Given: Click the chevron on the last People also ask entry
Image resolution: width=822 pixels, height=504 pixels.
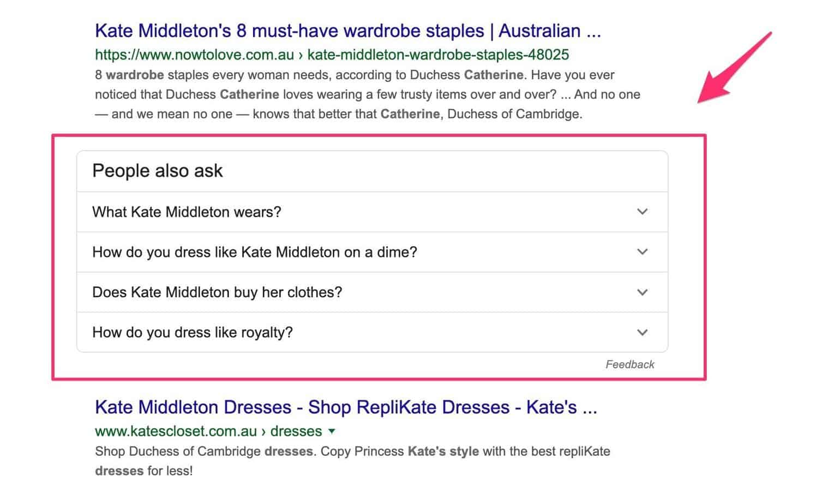Looking at the screenshot, I should tap(642, 332).
